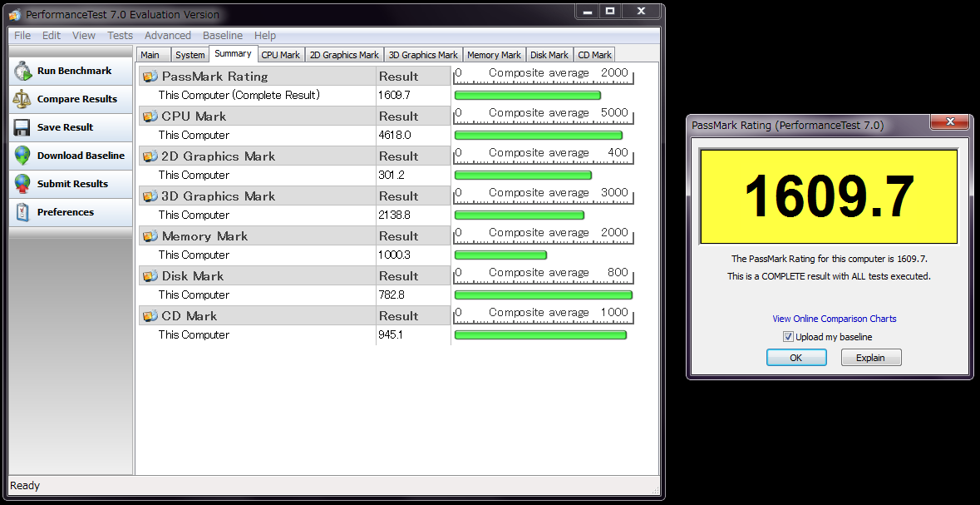Open the 3D Graphics Mark tab
Image resolution: width=980 pixels, height=505 pixels.
tap(423, 55)
